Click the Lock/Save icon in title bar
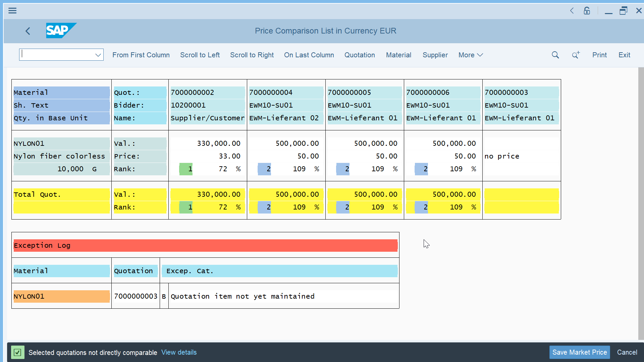644x362 pixels. click(x=587, y=10)
